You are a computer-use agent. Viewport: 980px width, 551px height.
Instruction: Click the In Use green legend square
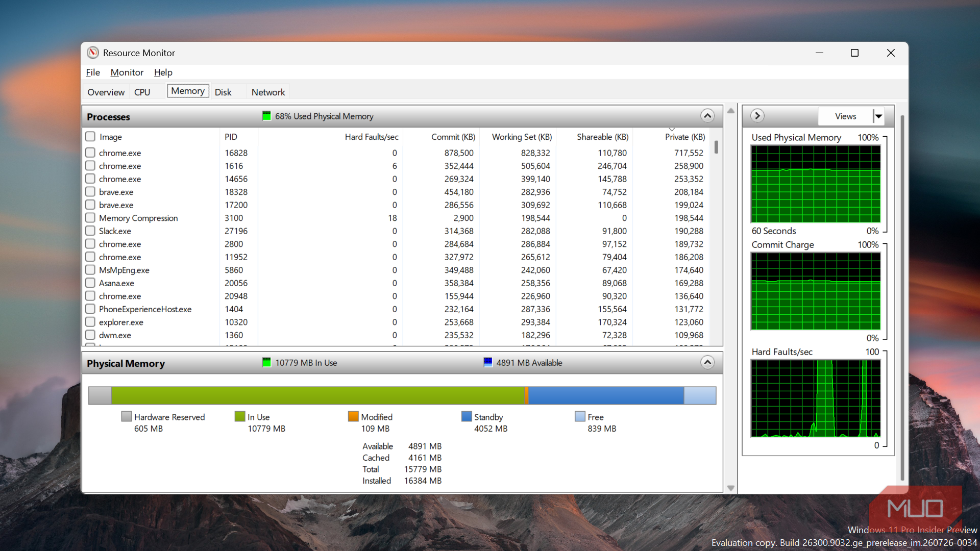click(x=240, y=416)
